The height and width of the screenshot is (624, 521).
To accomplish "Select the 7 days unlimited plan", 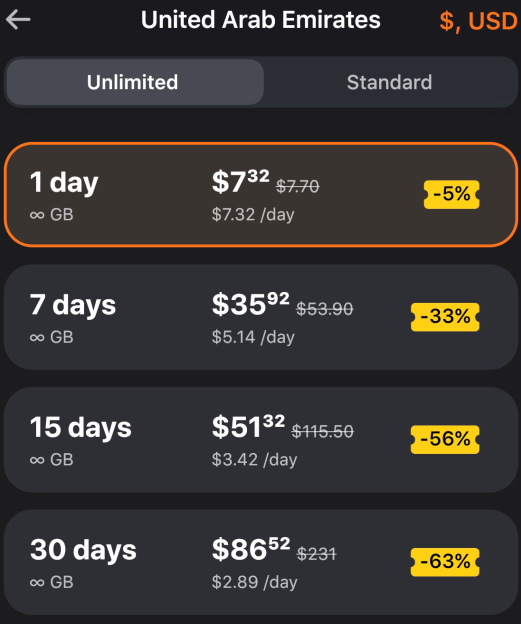I will tap(261, 317).
